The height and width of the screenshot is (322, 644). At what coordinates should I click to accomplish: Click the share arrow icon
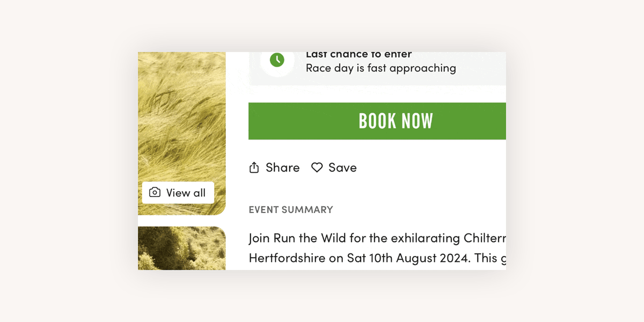(254, 167)
